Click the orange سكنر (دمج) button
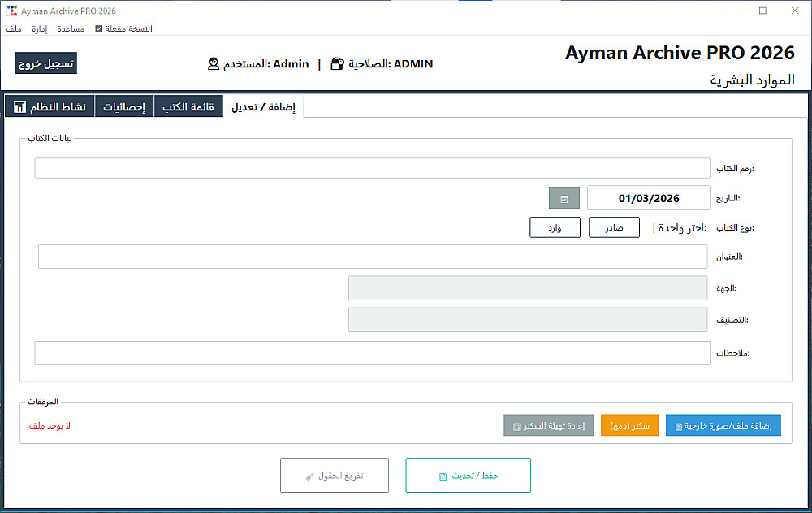Image resolution: width=812 pixels, height=513 pixels. point(630,425)
